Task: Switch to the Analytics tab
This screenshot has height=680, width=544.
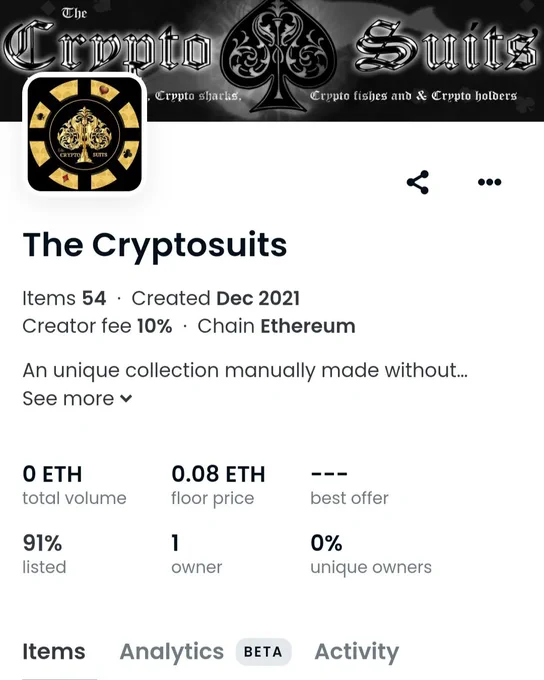Action: click(x=172, y=652)
